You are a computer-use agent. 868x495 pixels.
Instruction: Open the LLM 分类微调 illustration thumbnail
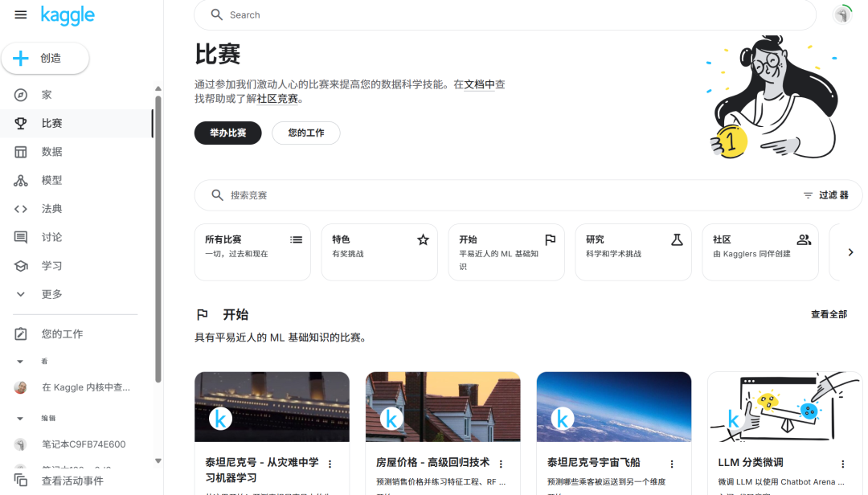coord(785,407)
